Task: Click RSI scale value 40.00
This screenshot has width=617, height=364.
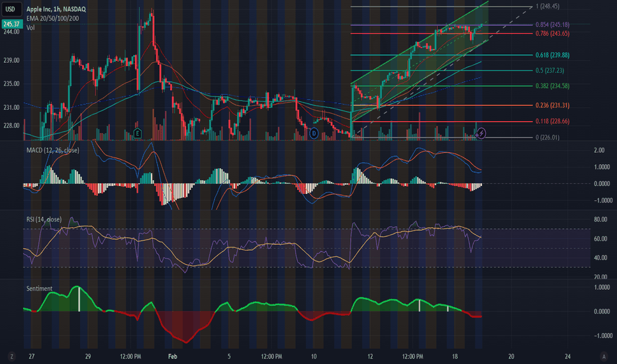Action: pyautogui.click(x=600, y=257)
